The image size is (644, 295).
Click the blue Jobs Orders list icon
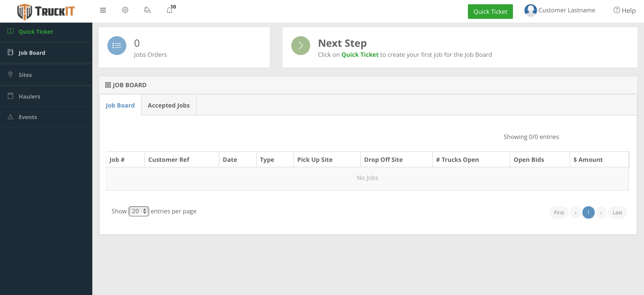[x=117, y=46]
